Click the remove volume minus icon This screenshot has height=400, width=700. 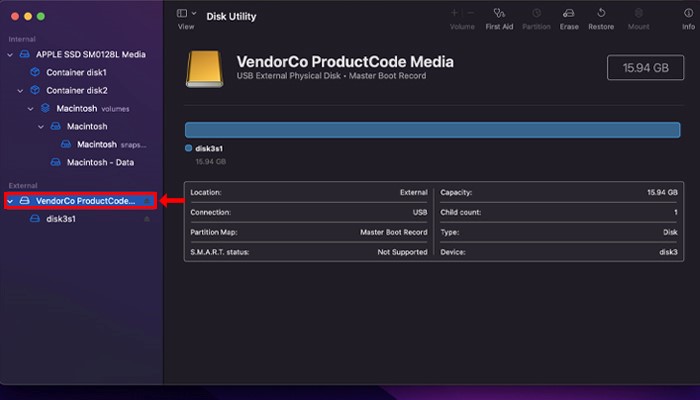click(470, 13)
